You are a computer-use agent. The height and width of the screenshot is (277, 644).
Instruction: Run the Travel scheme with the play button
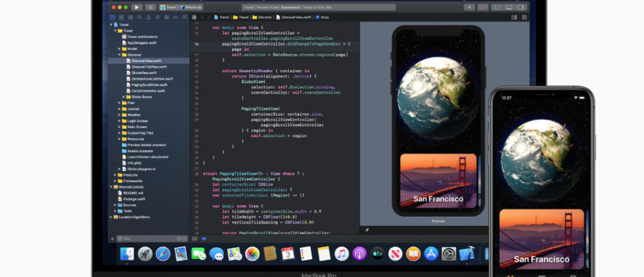coord(137,8)
